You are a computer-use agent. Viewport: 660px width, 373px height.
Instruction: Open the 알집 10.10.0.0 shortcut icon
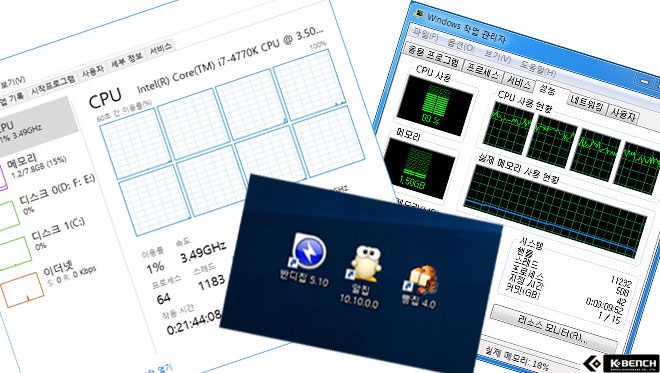365,264
